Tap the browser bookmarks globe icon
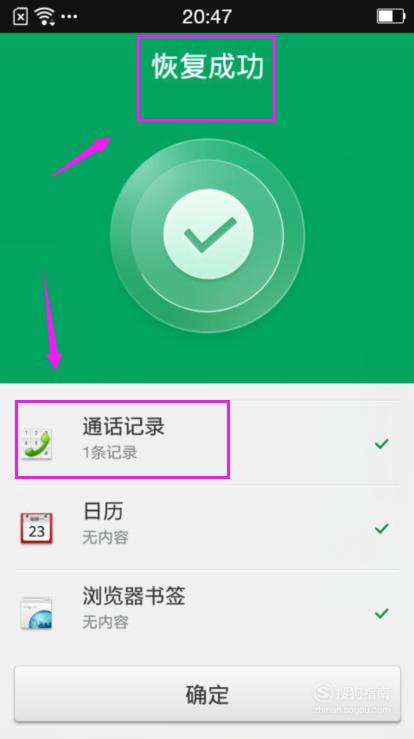 [x=37, y=613]
